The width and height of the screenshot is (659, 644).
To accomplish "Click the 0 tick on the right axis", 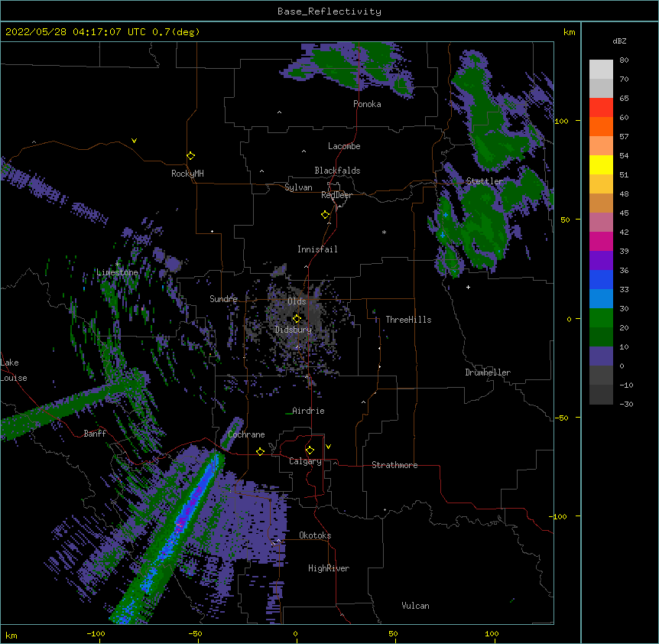I will (x=569, y=319).
